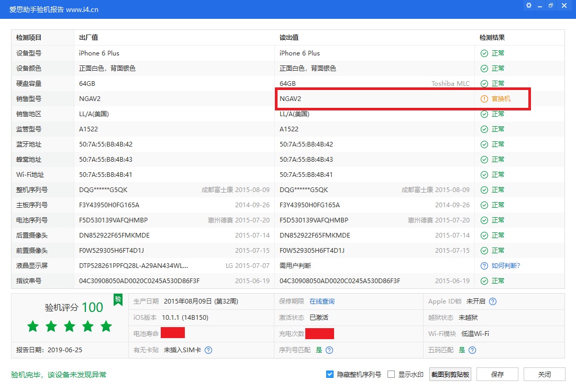
Task: Click factory battery serial F5D530139VAFQHMBP
Action: (114, 220)
